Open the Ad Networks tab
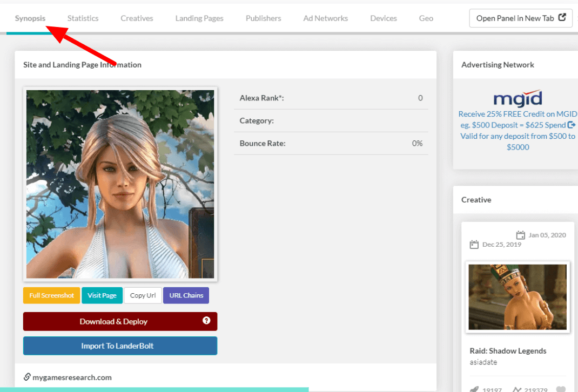The height and width of the screenshot is (392, 578). click(x=326, y=18)
